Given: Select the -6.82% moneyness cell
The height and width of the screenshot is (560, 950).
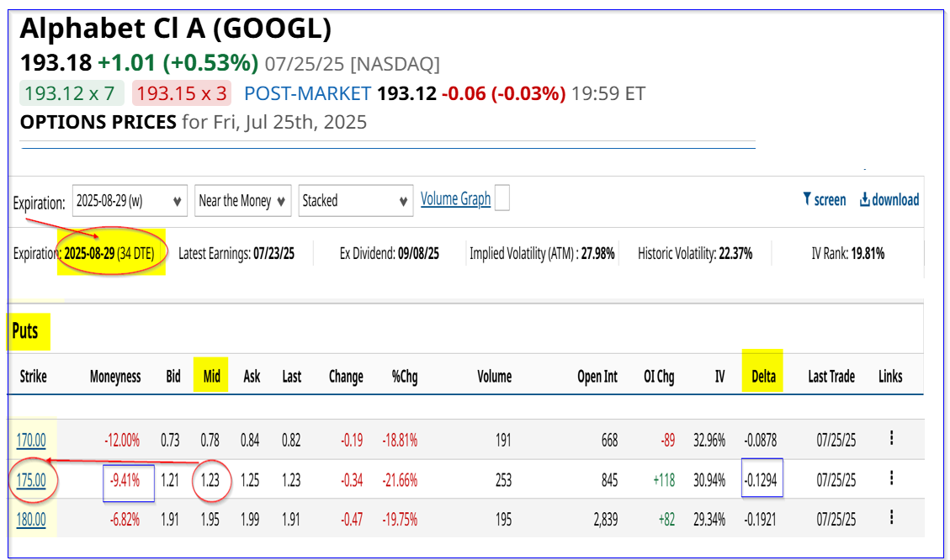Looking at the screenshot, I should click(x=125, y=520).
